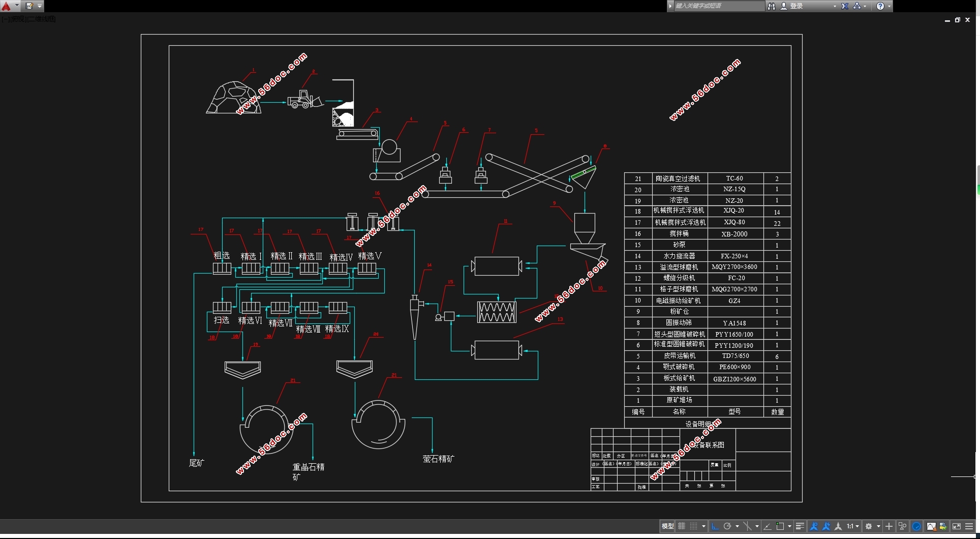The image size is (980, 539).
Task: Click the workspace switching gear icon
Action: click(x=869, y=526)
